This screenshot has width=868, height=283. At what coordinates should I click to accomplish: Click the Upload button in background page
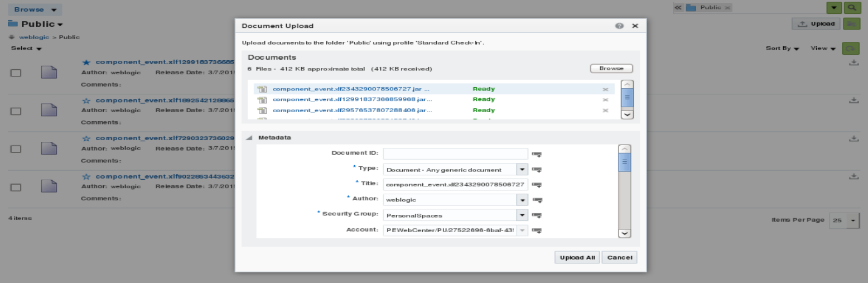(x=817, y=24)
